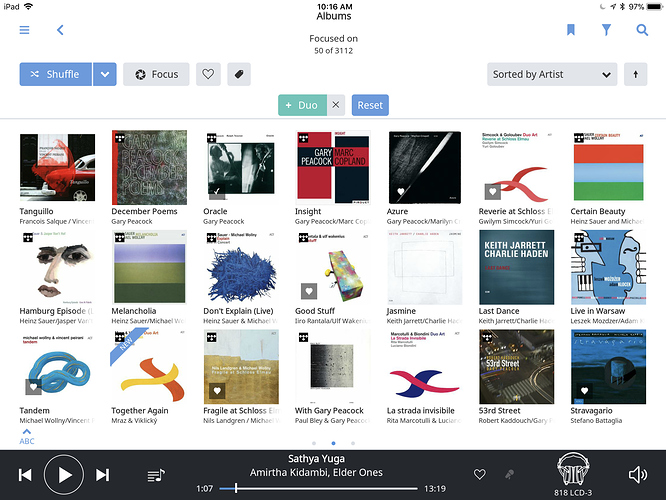Click the Tandem album title
Viewport: 666px width, 500px height.
(x=34, y=410)
